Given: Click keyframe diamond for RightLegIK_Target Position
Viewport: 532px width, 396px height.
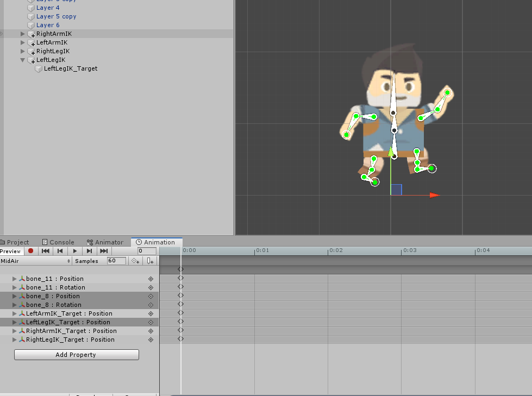Looking at the screenshot, I should pyautogui.click(x=180, y=339).
